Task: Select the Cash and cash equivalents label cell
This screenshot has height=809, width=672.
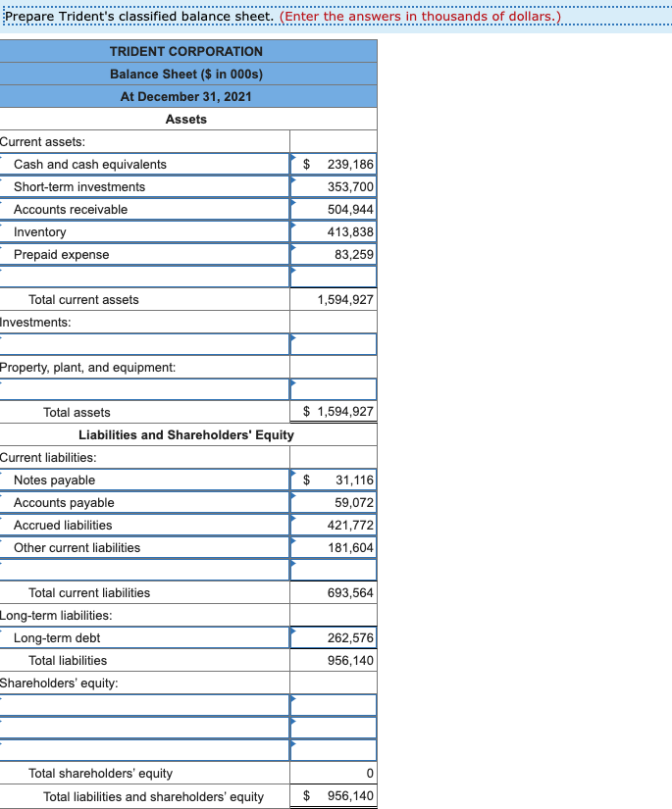Action: [x=144, y=164]
